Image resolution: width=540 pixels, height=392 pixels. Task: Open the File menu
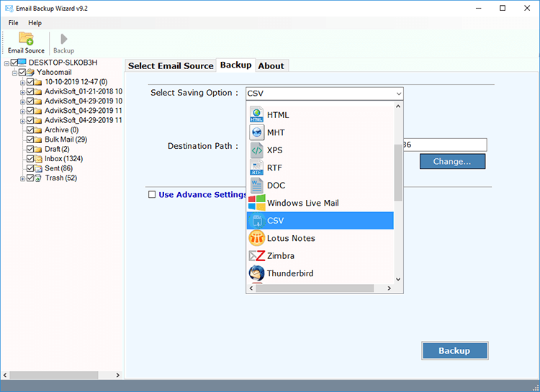14,23
